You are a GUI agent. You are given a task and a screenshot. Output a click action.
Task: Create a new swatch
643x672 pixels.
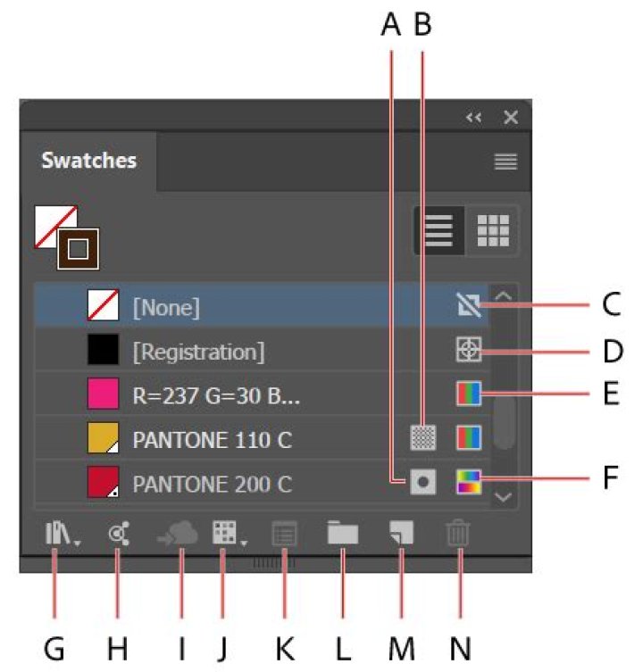(x=399, y=535)
